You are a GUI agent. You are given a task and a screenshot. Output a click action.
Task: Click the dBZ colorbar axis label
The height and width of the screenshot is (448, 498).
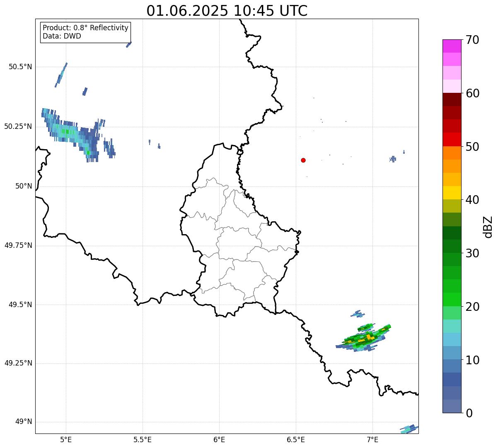(x=488, y=226)
